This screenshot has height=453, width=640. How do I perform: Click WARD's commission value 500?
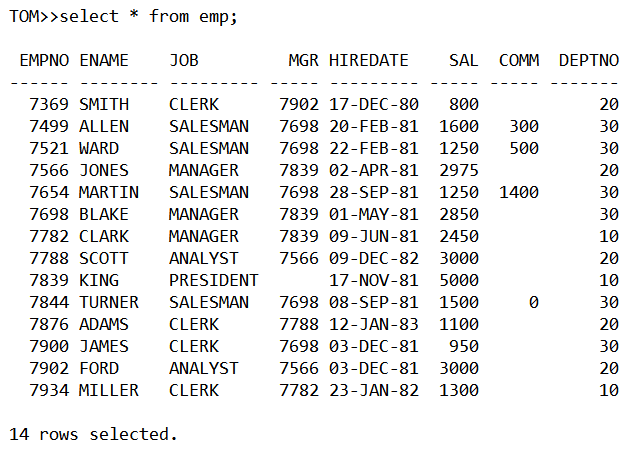524,149
